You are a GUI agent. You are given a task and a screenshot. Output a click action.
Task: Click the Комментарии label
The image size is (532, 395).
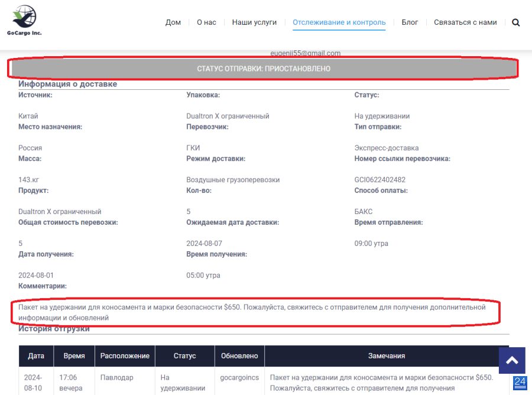tap(43, 286)
